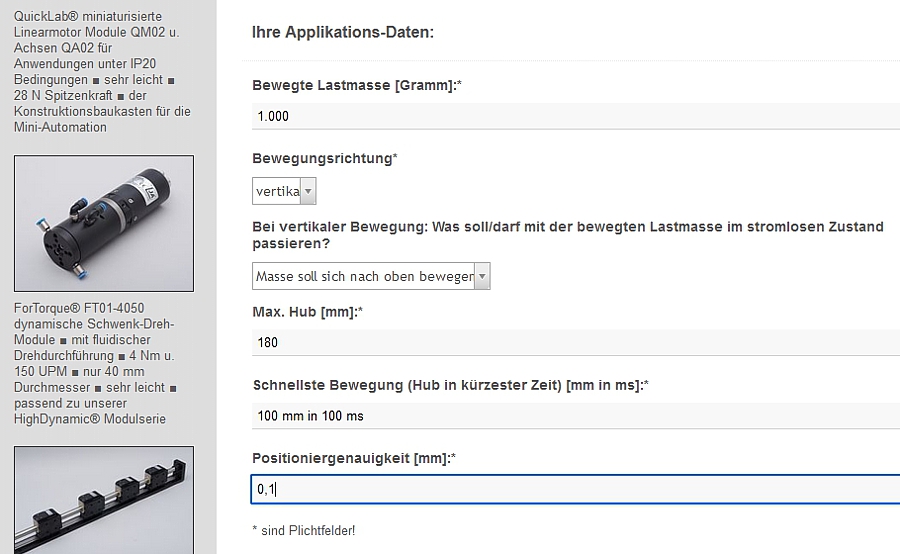Click the 'Schnellste Bewegung' label text
The width and height of the screenshot is (900, 554).
pos(451,385)
